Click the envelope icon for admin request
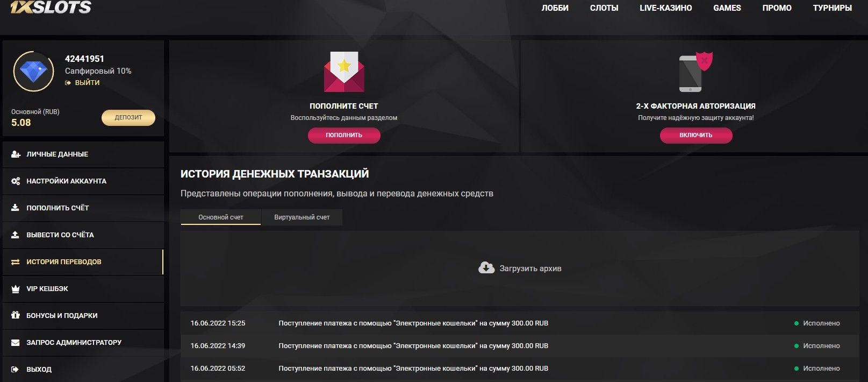Viewport: 868px width, 382px height. click(x=16, y=343)
